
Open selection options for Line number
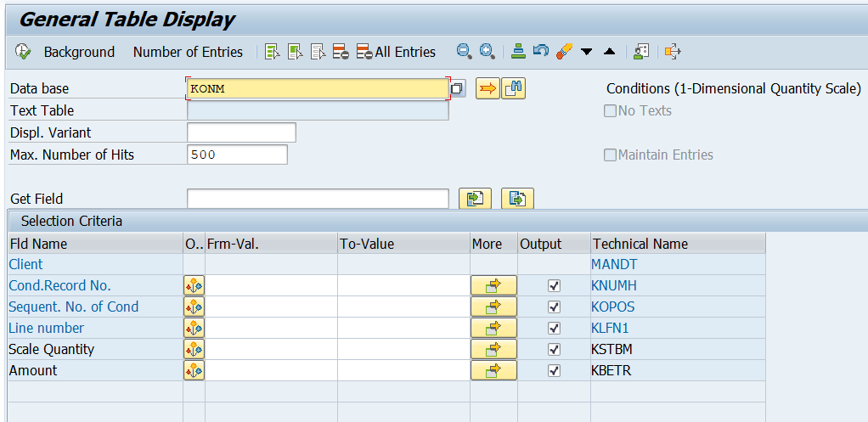coord(194,328)
